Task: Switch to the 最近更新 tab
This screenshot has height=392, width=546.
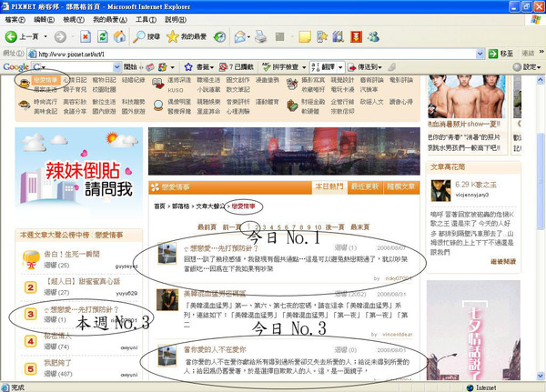Action: (365, 187)
